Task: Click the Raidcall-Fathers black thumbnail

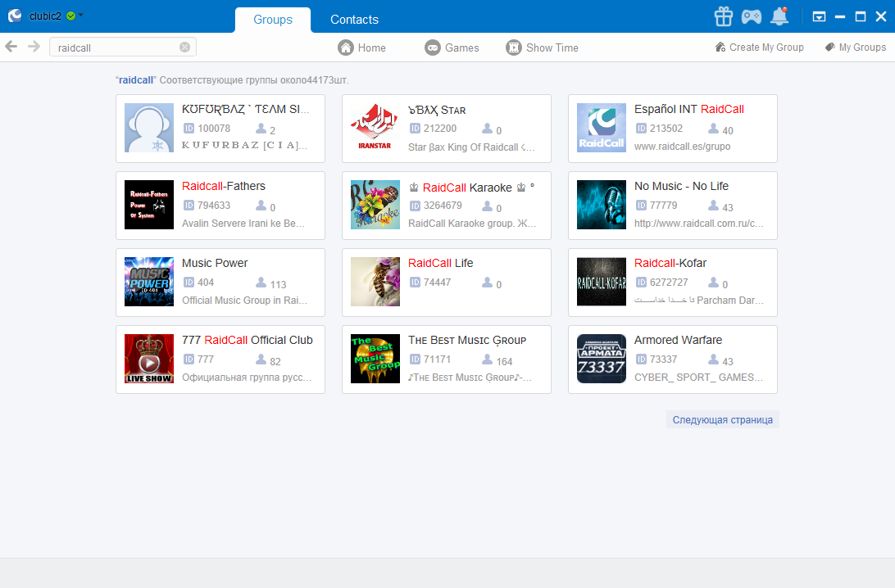Action: [149, 205]
